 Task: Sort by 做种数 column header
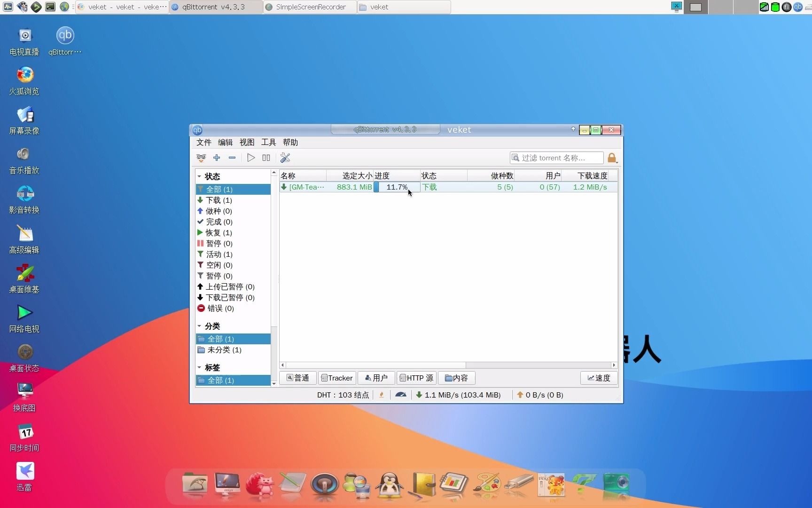491,175
